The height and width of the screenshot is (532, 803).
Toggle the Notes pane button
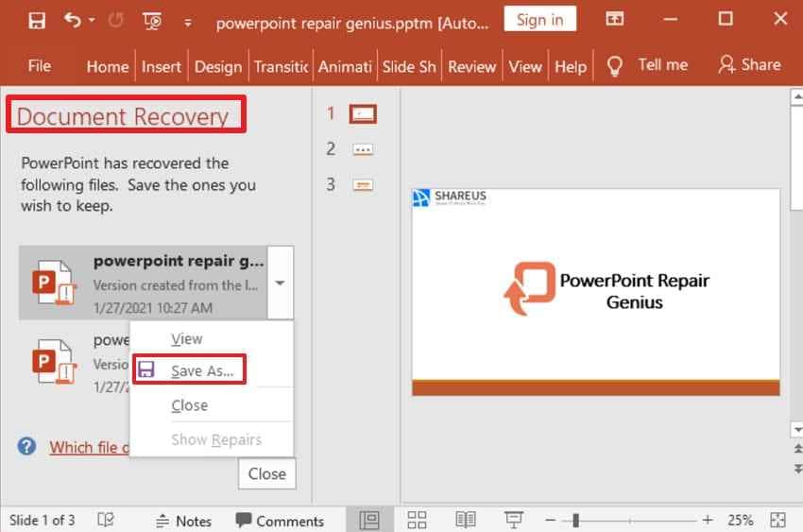[x=183, y=521]
